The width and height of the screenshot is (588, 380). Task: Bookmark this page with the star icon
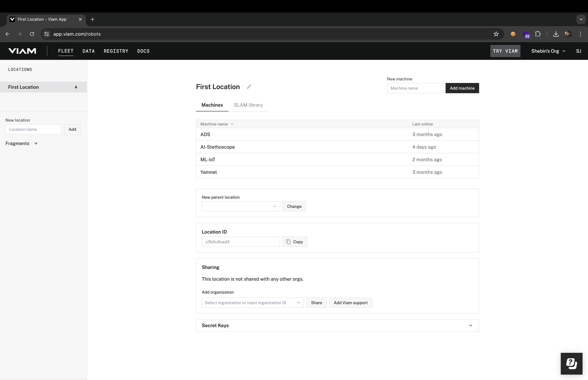coord(496,34)
